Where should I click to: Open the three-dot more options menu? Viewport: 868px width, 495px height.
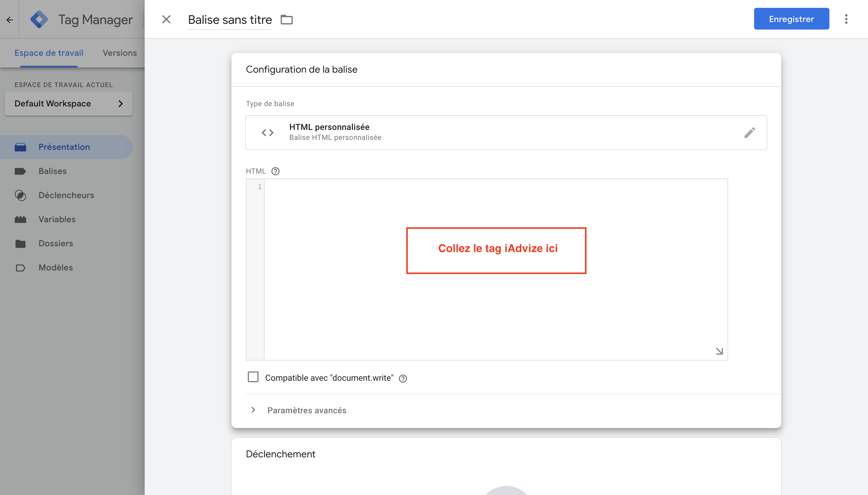point(846,19)
